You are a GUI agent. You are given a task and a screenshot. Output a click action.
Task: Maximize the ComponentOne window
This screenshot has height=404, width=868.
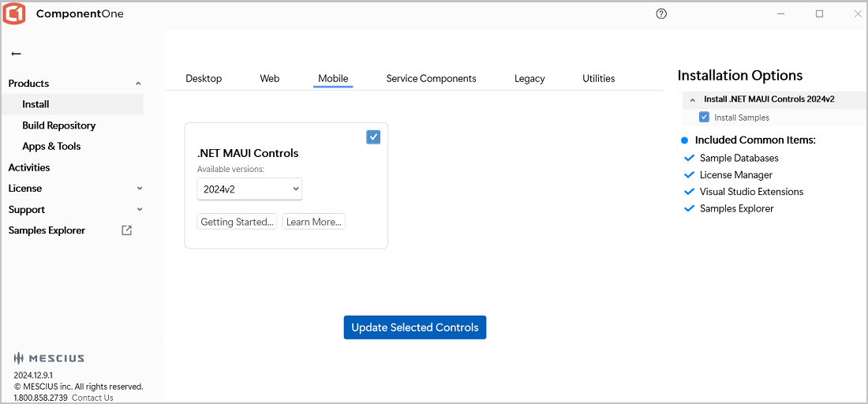[819, 13]
